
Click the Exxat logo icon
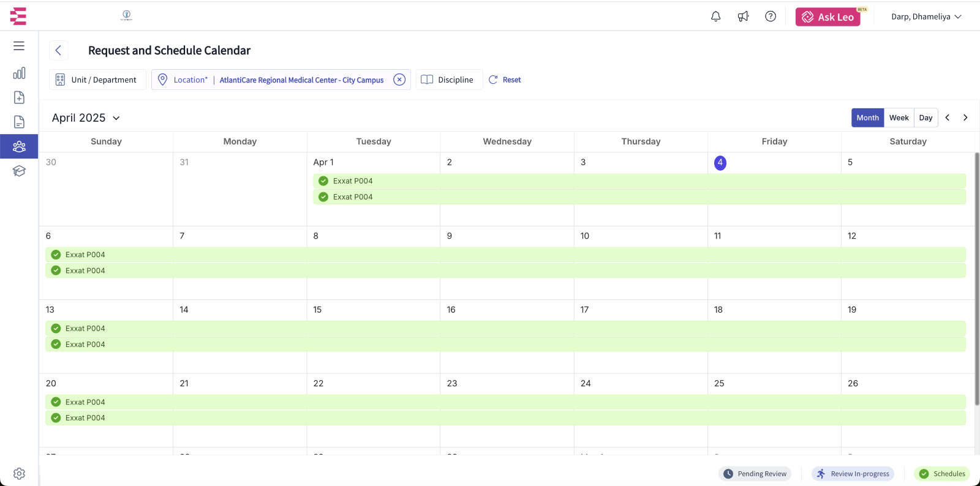point(18,16)
